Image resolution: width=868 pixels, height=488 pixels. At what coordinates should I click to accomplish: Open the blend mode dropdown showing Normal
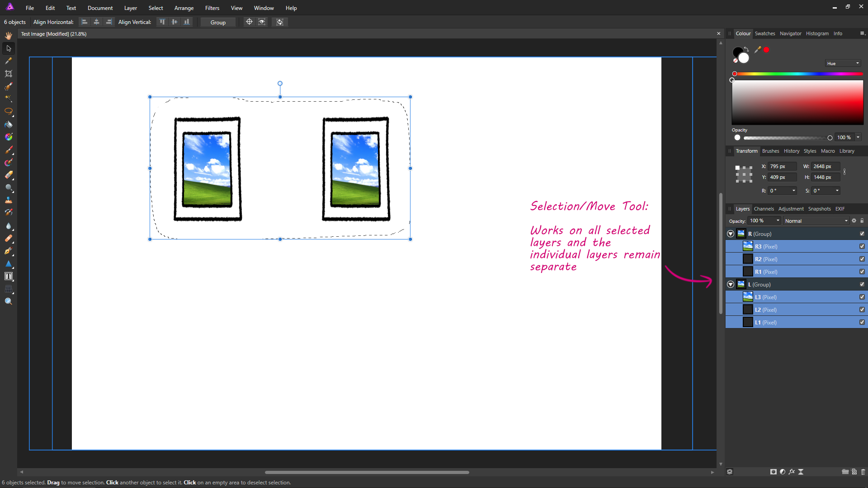pos(816,221)
